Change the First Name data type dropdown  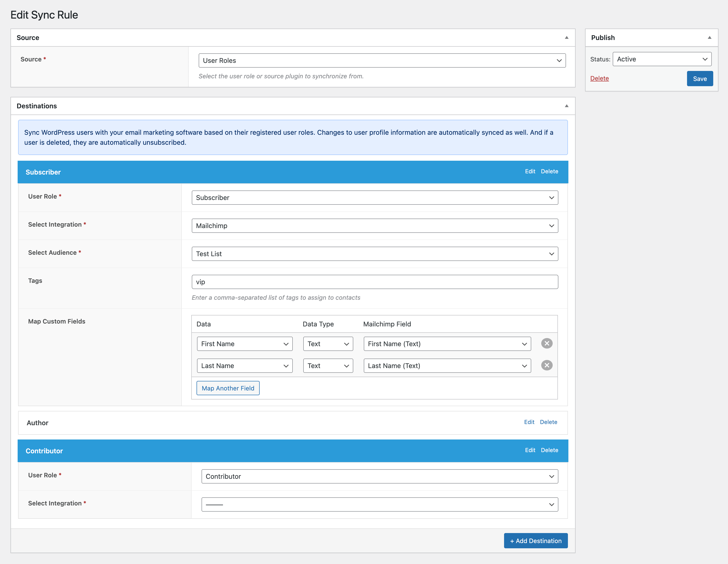[328, 344]
